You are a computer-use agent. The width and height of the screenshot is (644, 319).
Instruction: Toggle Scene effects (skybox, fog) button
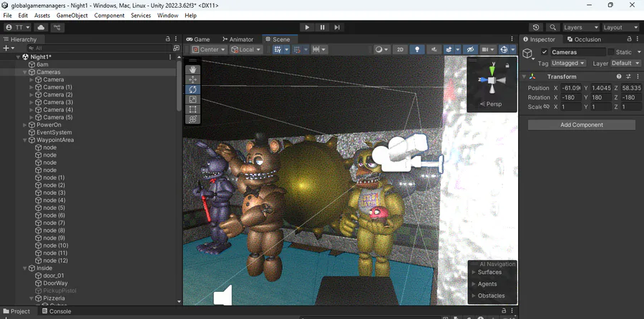[449, 49]
